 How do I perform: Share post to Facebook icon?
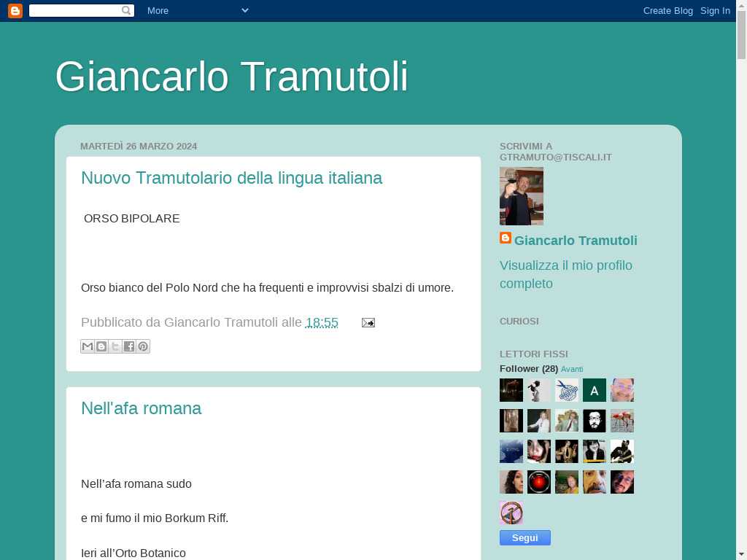coord(129,346)
